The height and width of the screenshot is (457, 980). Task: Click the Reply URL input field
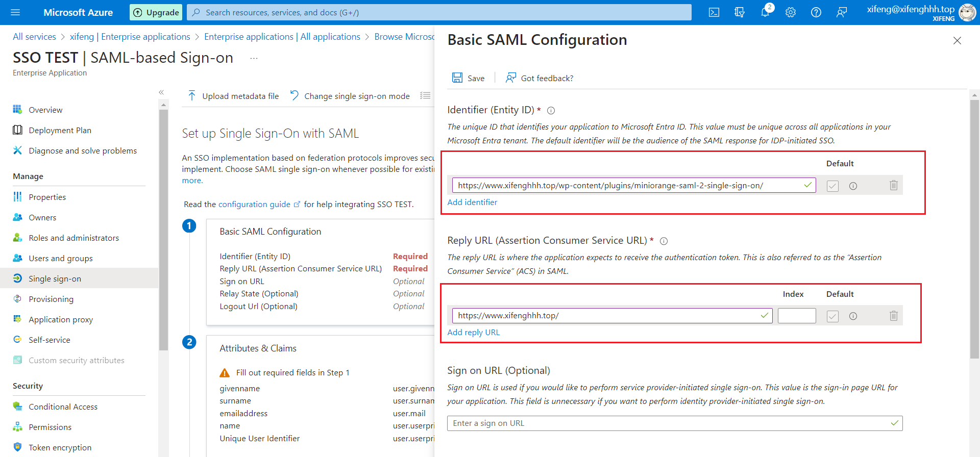click(x=612, y=315)
